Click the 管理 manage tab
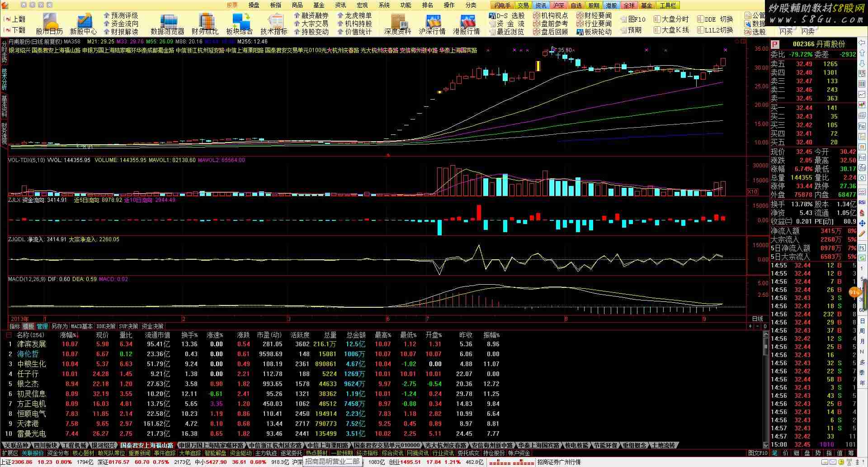Viewport: 868px width, 467px height. coord(42,326)
